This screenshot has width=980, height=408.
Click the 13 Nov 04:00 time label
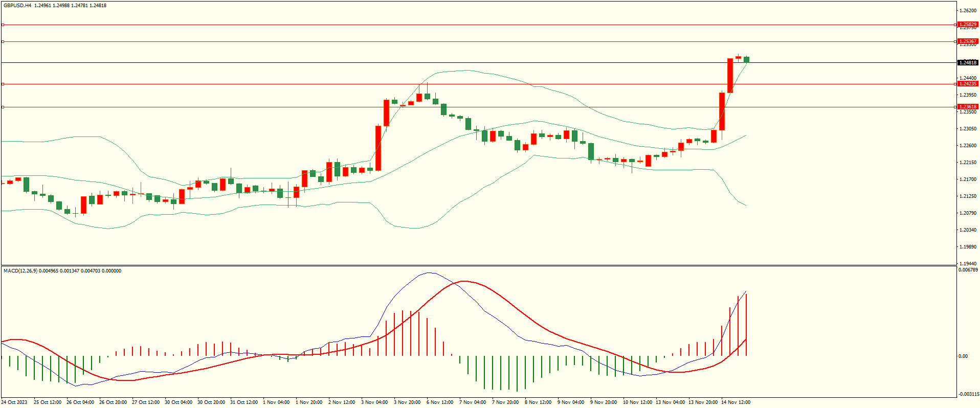click(x=670, y=402)
